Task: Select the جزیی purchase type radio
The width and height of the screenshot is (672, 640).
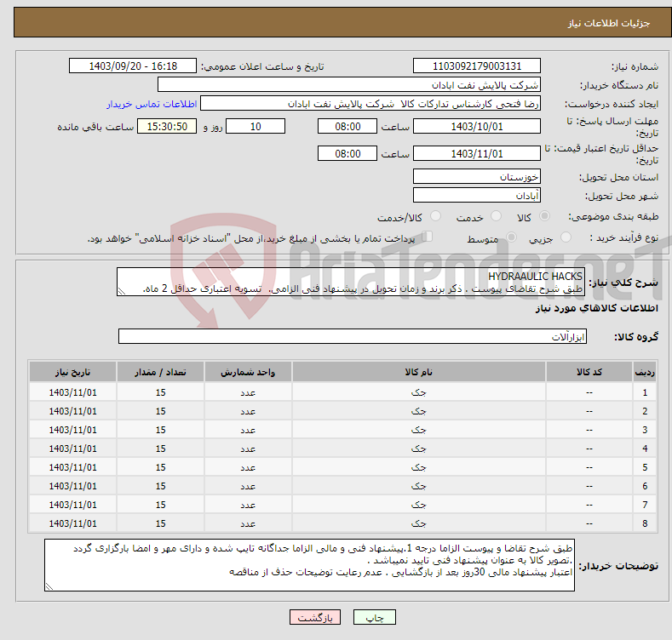Action: click(566, 237)
